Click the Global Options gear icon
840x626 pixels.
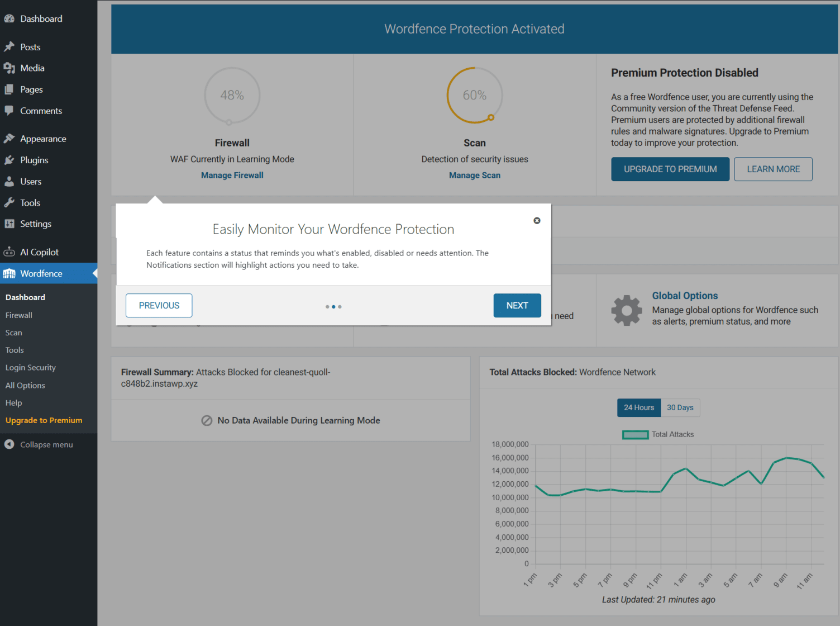pyautogui.click(x=627, y=310)
